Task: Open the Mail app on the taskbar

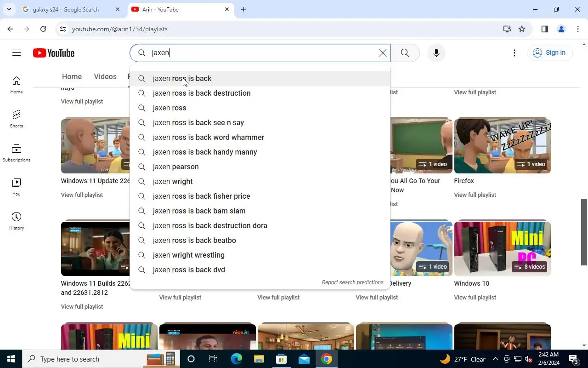Action: [x=304, y=359]
